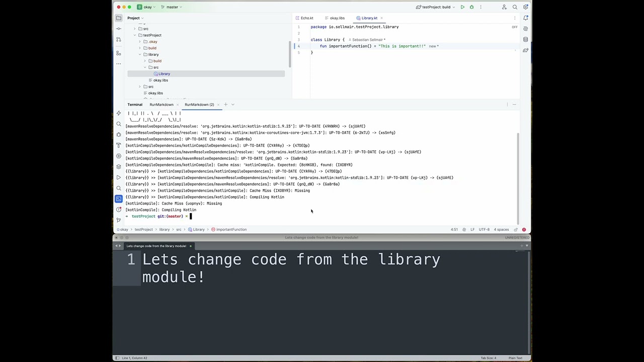The image size is (644, 362).
Task: Open the okay project dropdown
Action: [145, 7]
